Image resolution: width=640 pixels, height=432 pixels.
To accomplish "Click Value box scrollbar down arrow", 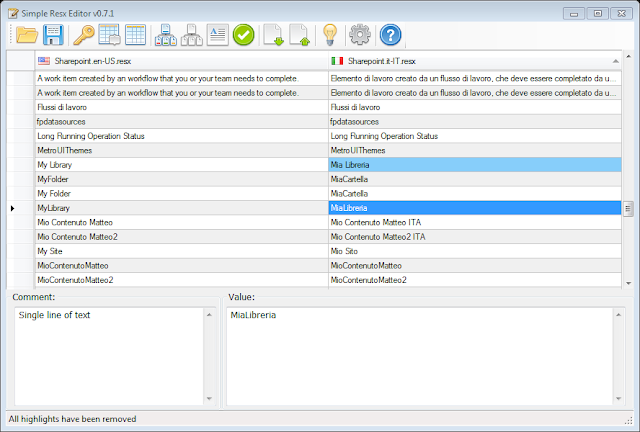I will coord(618,399).
